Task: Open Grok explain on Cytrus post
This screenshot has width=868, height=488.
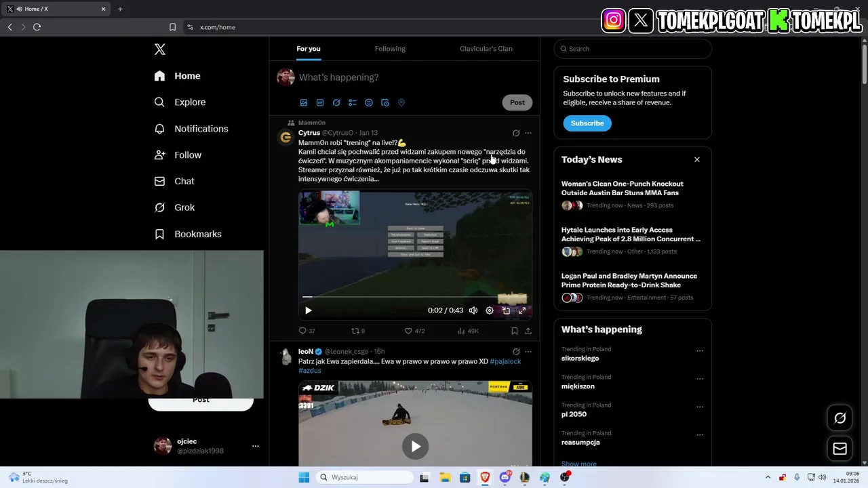Action: [x=516, y=133]
